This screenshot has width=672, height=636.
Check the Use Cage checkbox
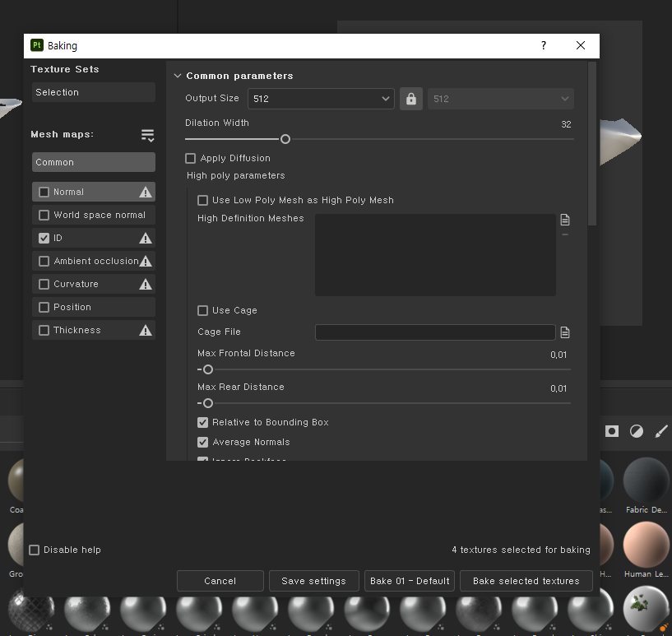pos(202,310)
